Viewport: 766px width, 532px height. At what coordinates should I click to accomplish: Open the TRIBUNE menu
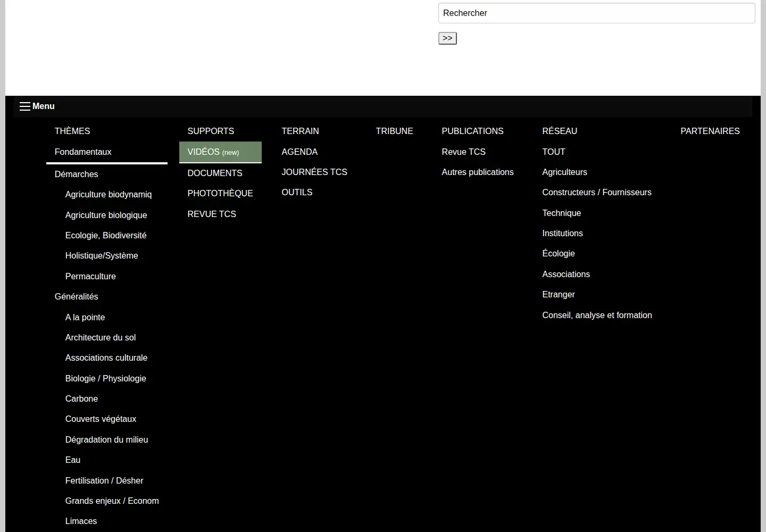tap(395, 131)
